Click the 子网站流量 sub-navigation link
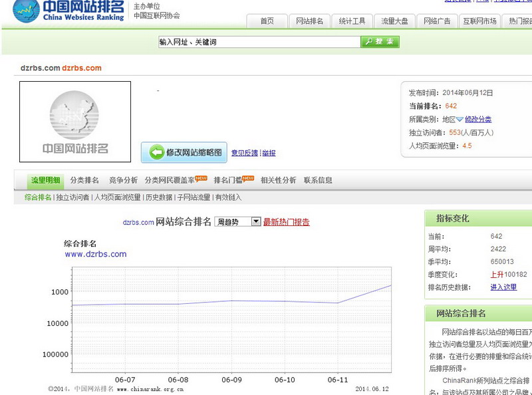Viewport: 532px width, 395px height. (194, 197)
